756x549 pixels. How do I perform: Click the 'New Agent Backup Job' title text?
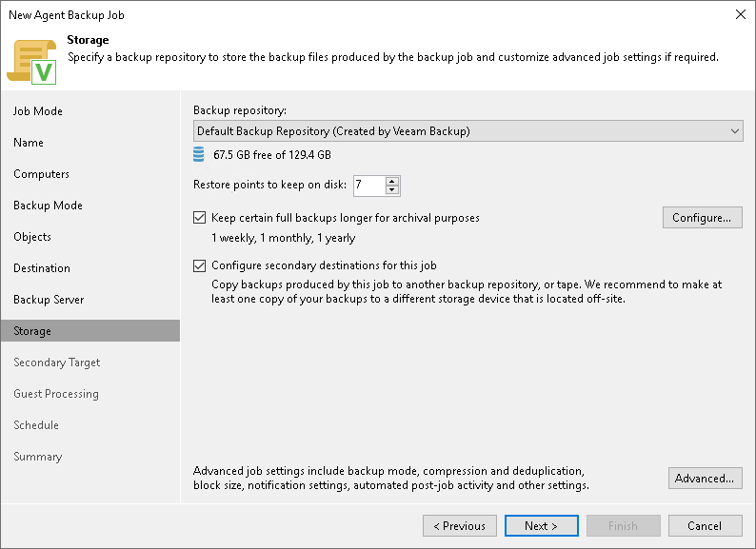(67, 15)
